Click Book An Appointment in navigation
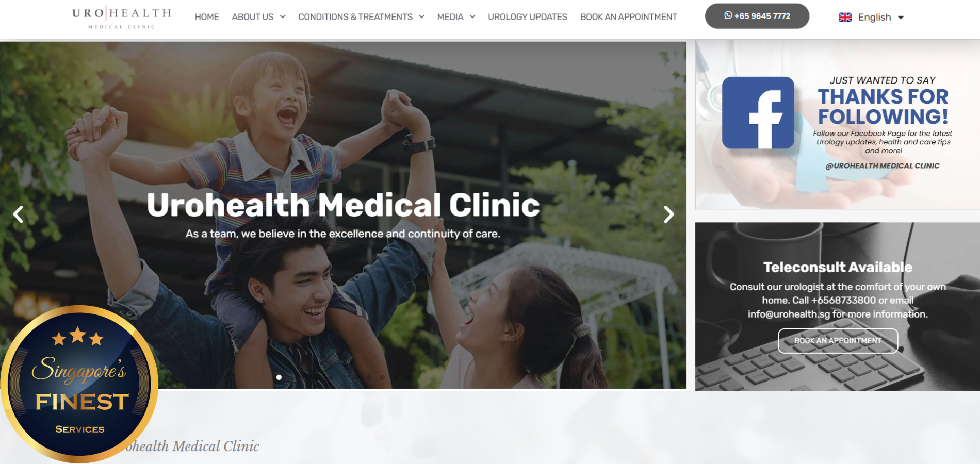The image size is (980, 464). [628, 17]
